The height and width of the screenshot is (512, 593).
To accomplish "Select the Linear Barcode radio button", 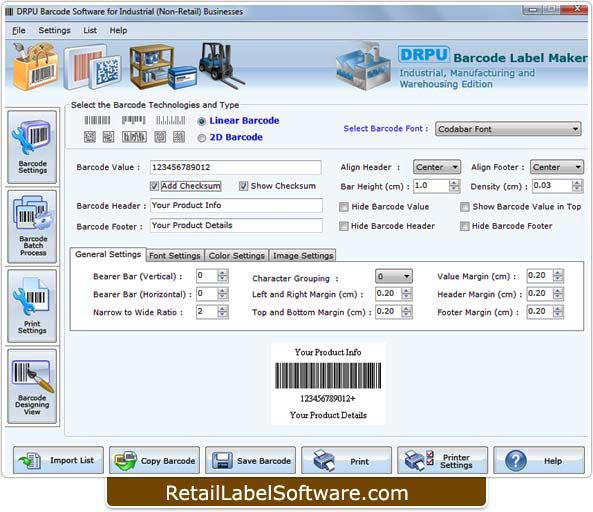I will coord(201,121).
